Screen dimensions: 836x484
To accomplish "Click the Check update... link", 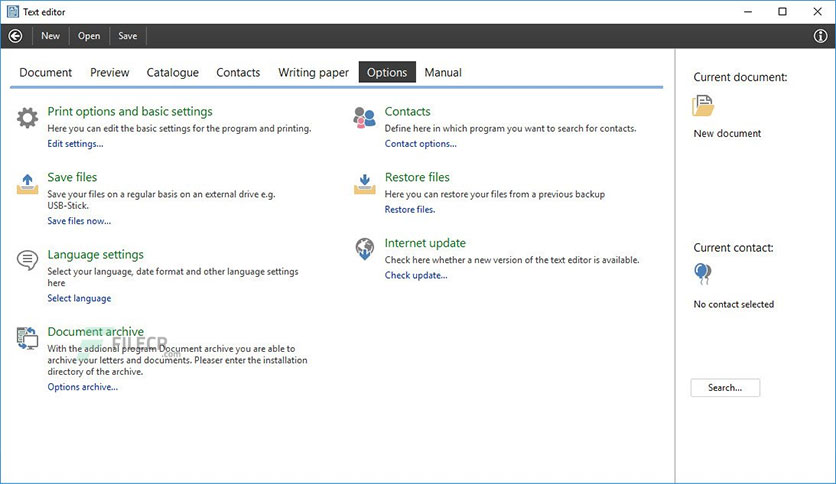I will pos(416,275).
